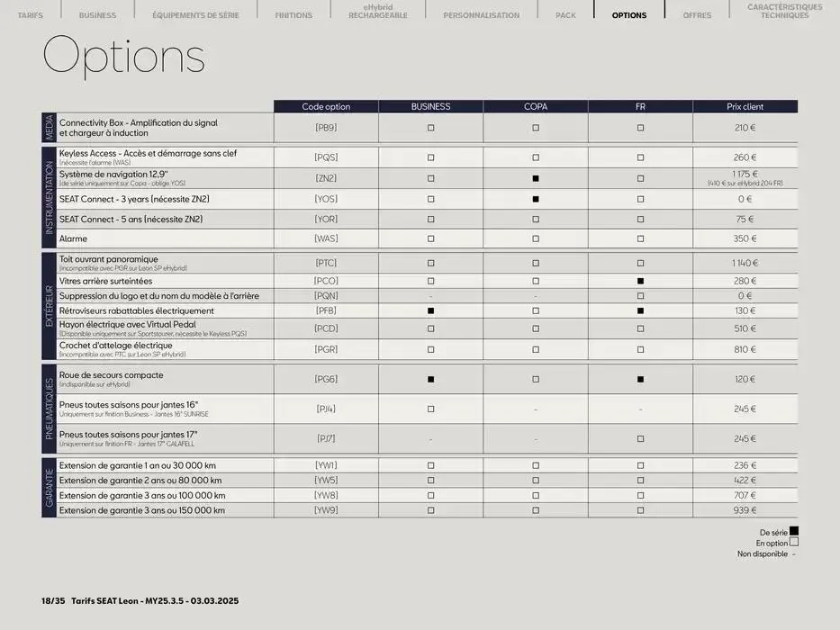The height and width of the screenshot is (630, 840).
Task: Switch to the PACK tab
Action: tap(565, 15)
